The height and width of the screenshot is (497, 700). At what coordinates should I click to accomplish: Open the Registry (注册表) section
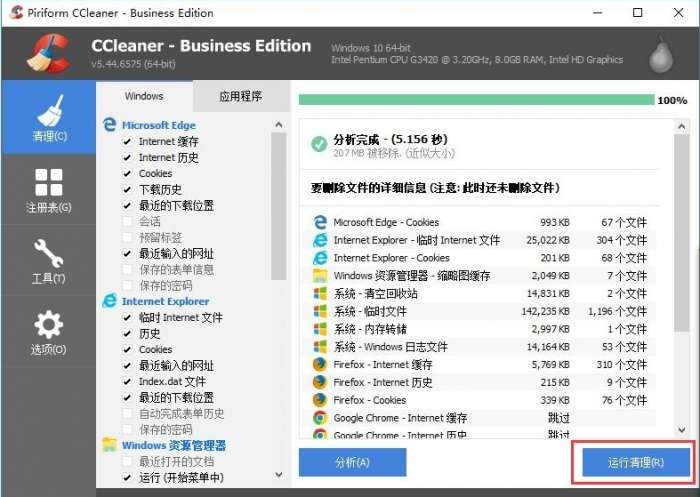tap(49, 190)
